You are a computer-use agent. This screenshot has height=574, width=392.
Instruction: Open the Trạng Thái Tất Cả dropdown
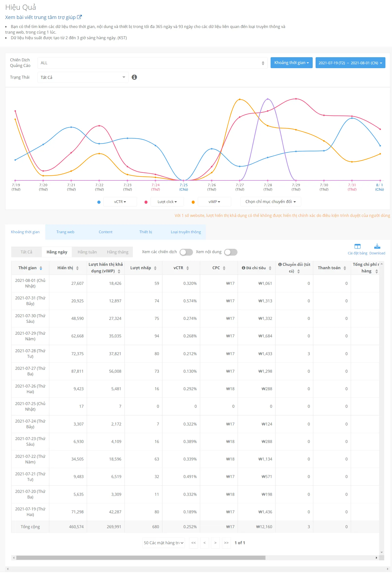83,77
